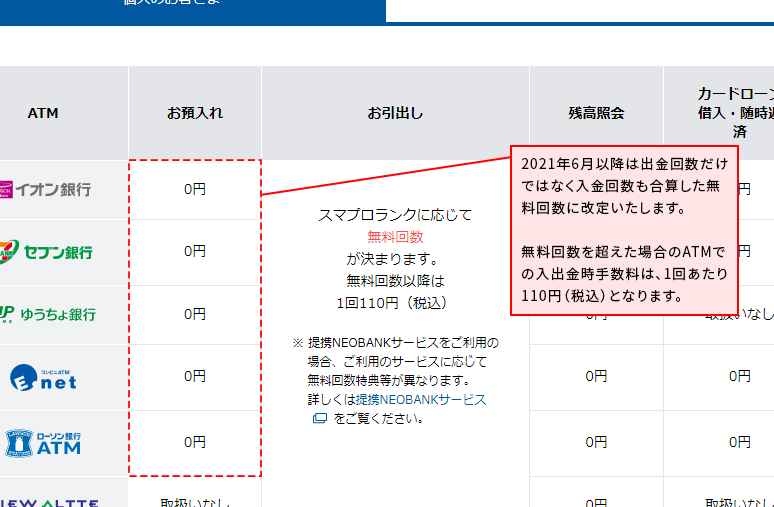This screenshot has width=774, height=507.
Task: Click the お引出し column header
Action: [395, 113]
